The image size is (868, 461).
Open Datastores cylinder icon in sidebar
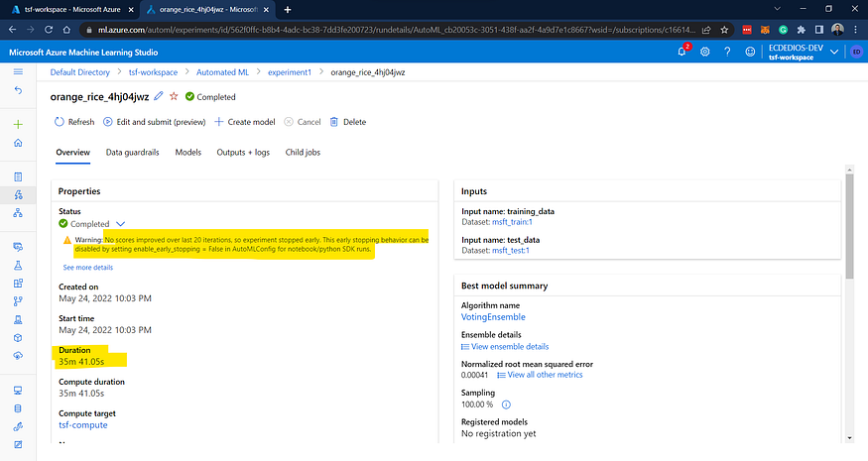tap(18, 408)
